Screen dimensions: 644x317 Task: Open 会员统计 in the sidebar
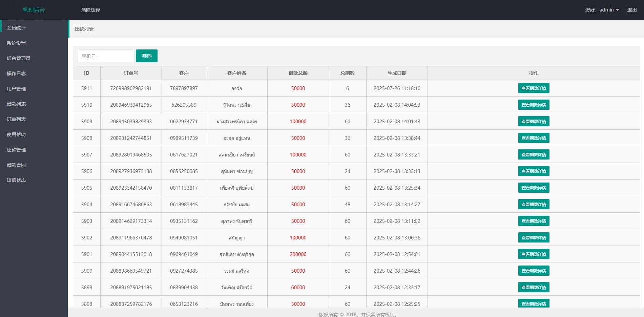(16, 28)
